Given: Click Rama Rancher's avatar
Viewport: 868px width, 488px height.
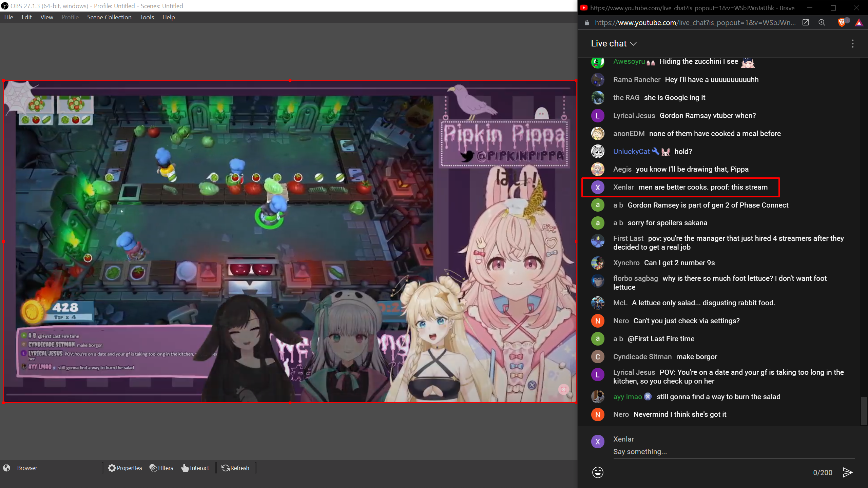Looking at the screenshot, I should 598,80.
